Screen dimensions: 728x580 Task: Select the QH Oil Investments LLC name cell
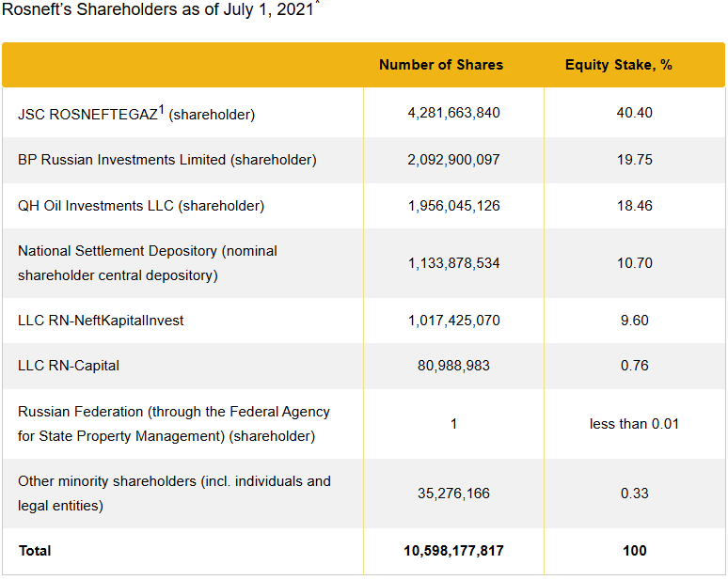(141, 206)
